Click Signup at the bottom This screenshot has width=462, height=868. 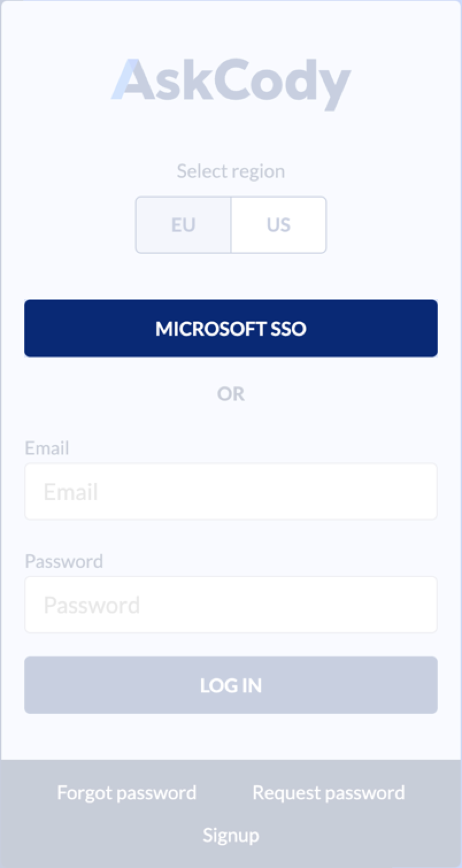click(230, 835)
